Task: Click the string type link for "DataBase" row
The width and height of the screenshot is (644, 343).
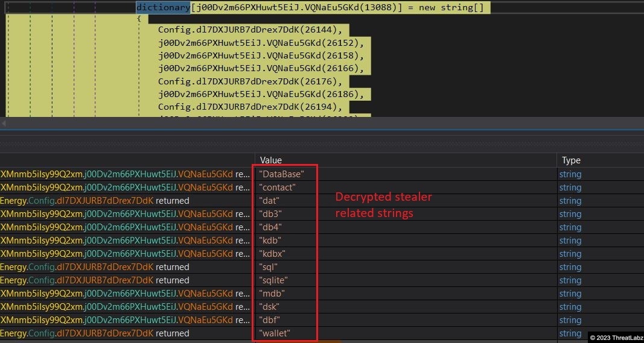Action: (x=570, y=174)
